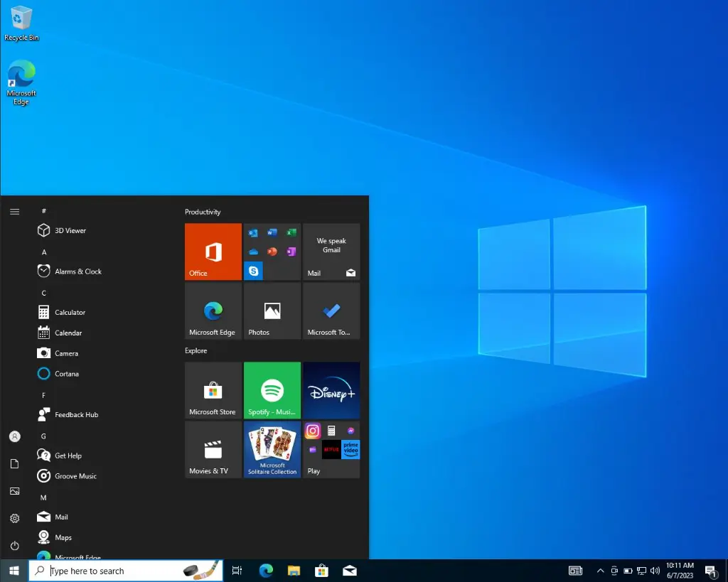Open the Office tile
Viewport: 728px width, 582px height.
coord(213,252)
